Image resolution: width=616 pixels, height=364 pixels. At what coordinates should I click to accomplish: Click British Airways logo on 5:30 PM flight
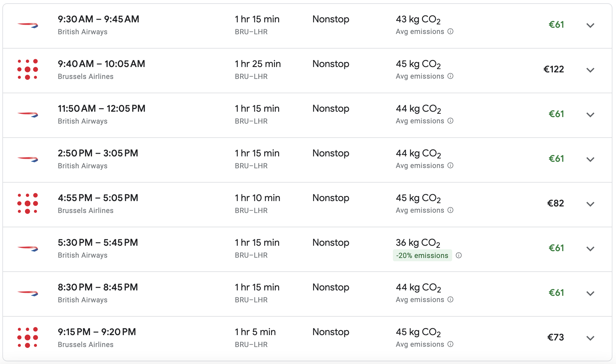pos(28,248)
